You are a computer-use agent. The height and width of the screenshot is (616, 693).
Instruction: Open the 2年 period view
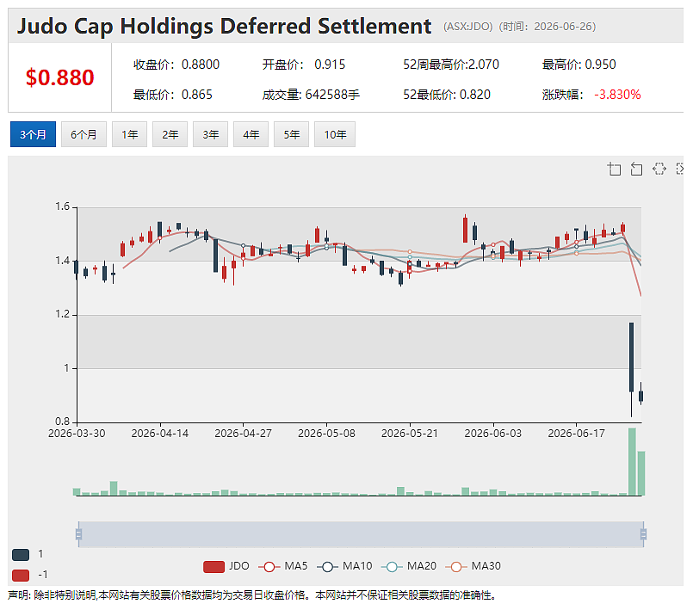(170, 134)
